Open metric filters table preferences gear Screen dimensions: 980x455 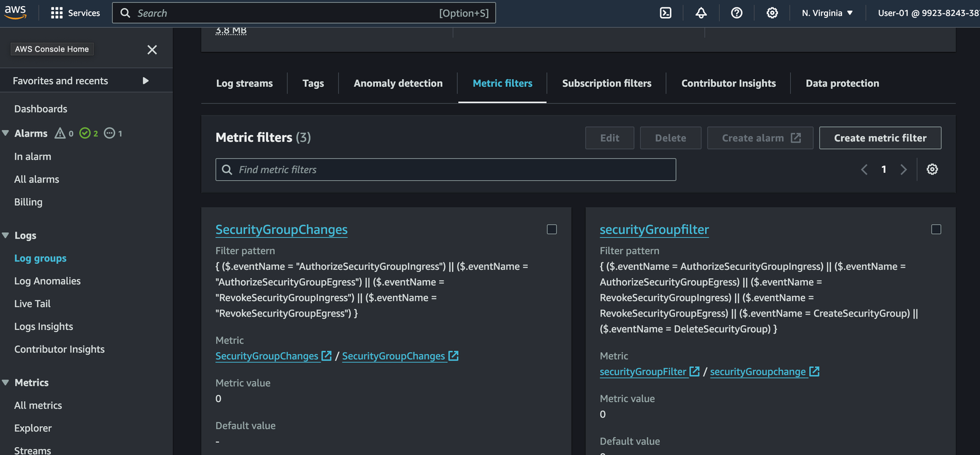932,170
